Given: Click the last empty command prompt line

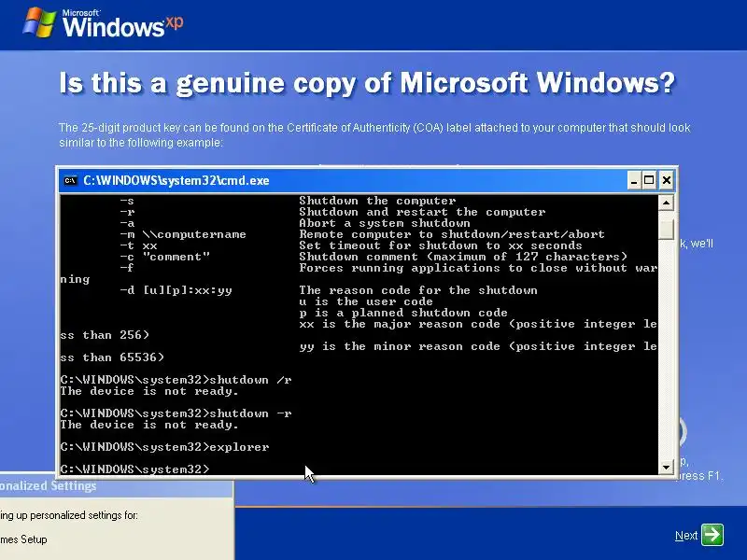Looking at the screenshot, I should click(134, 469).
